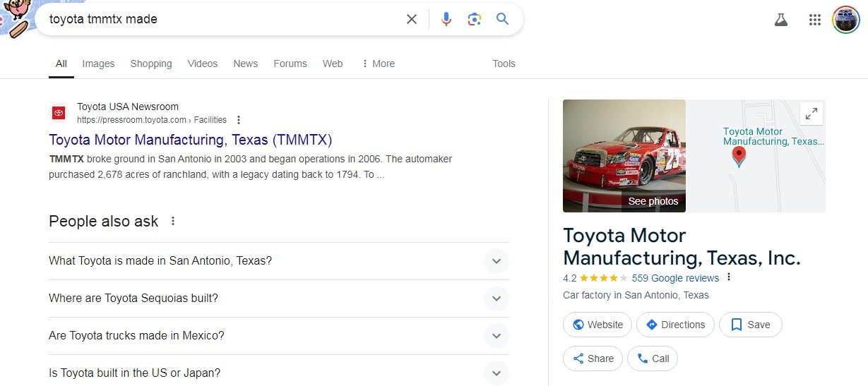Open the People also ask options menu

[173, 221]
